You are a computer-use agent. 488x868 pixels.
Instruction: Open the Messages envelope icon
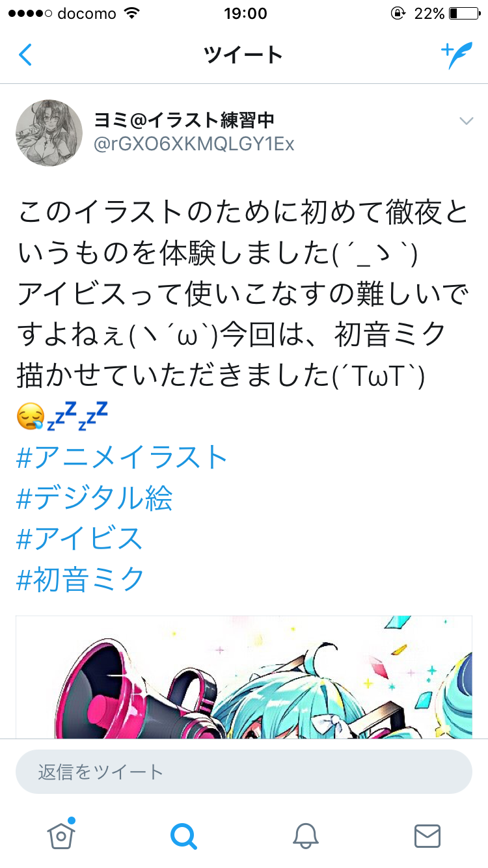427,835
